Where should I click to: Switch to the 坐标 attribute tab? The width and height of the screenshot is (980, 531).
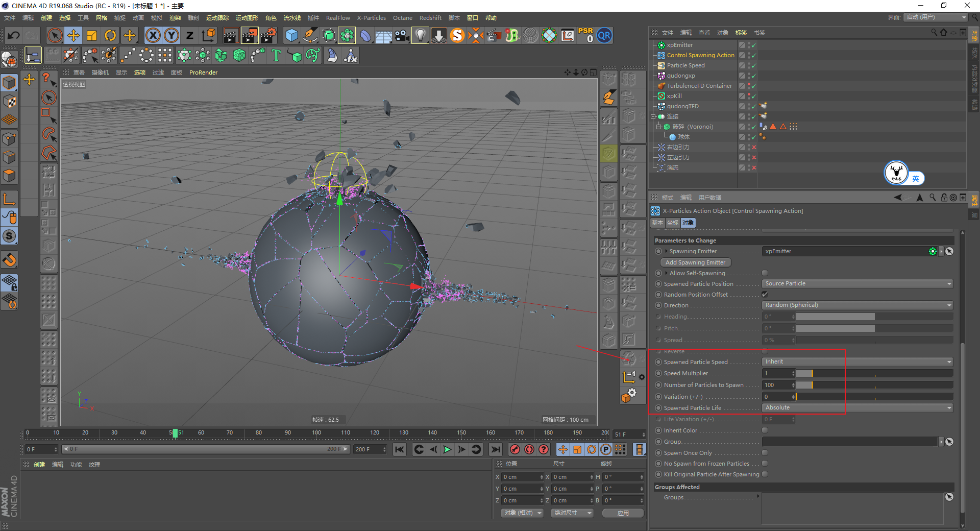click(673, 223)
